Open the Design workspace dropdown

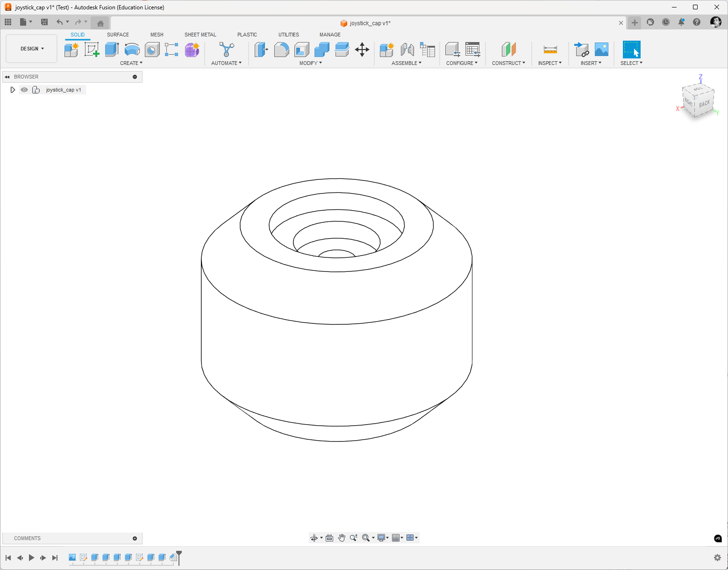(32, 49)
